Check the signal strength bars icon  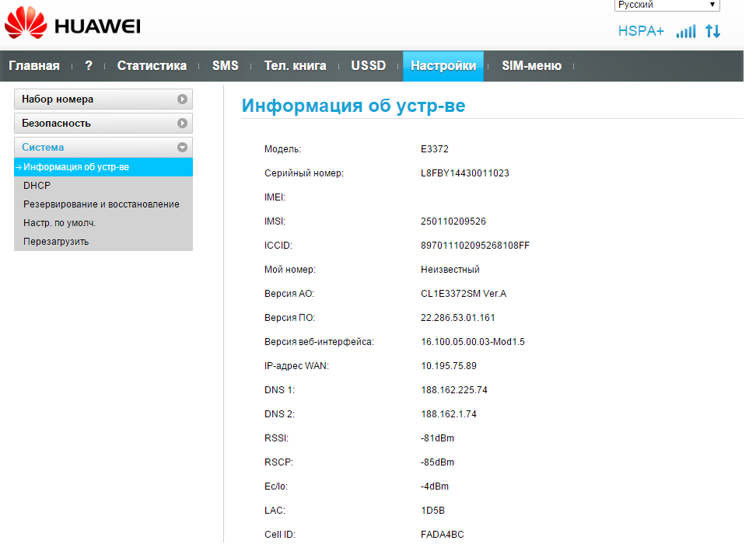(x=686, y=31)
